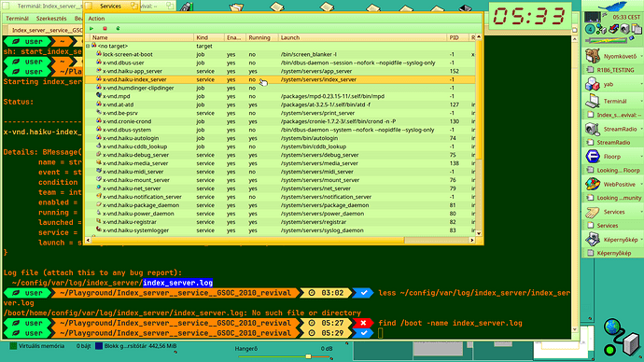
Task: Open the Nyomkövető Deskbar entry
Action: point(612,56)
